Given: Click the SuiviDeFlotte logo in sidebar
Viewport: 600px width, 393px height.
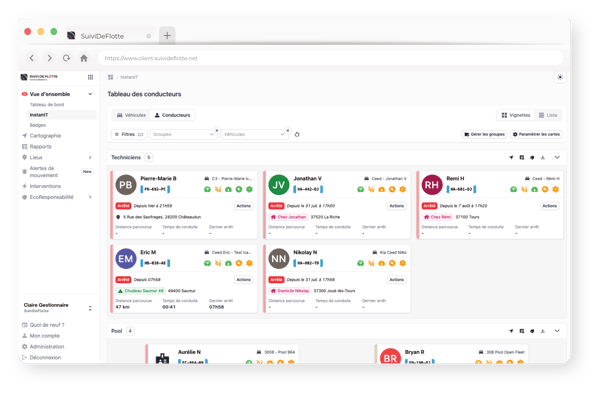Looking at the screenshot, I should point(39,77).
